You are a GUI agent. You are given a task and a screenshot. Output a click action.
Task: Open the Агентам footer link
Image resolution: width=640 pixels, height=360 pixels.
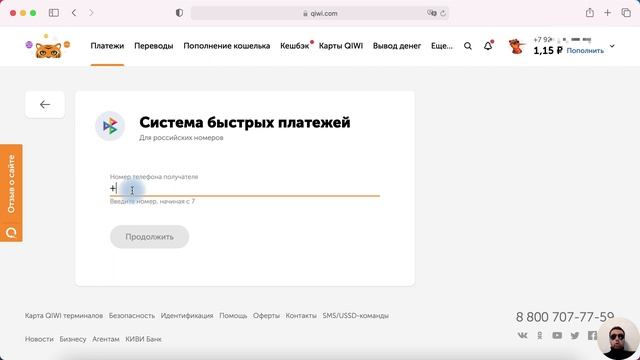click(106, 339)
